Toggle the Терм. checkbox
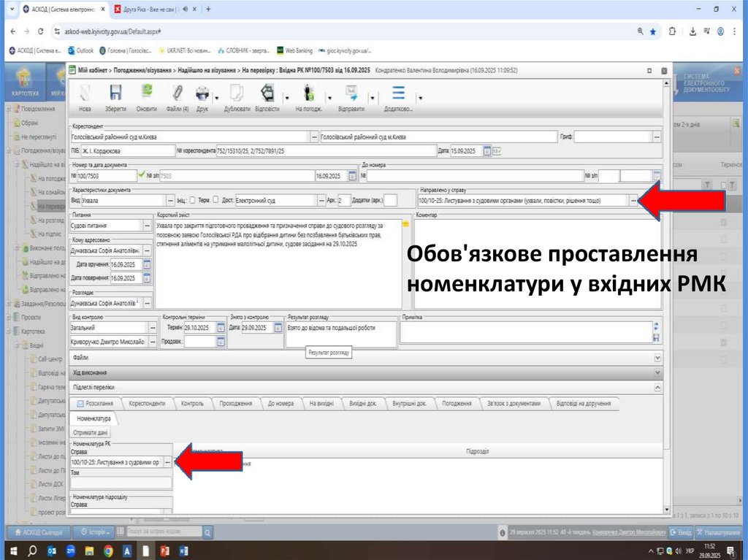The width and height of the screenshot is (748, 560). pyautogui.click(x=215, y=200)
